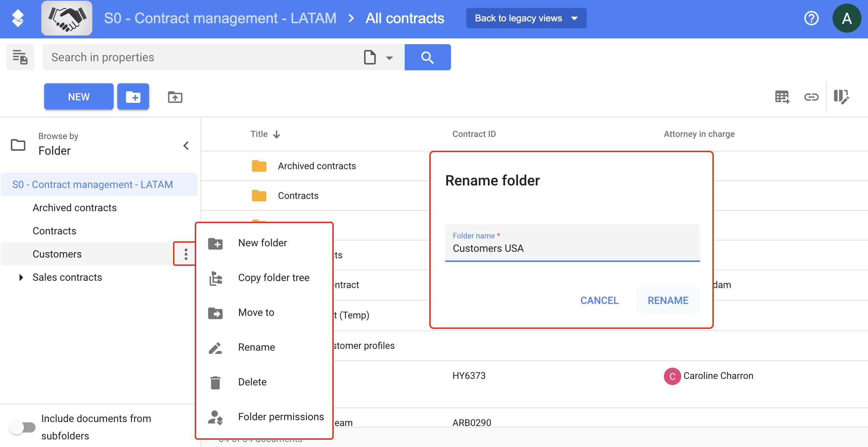Click the copy link icon

pyautogui.click(x=811, y=97)
